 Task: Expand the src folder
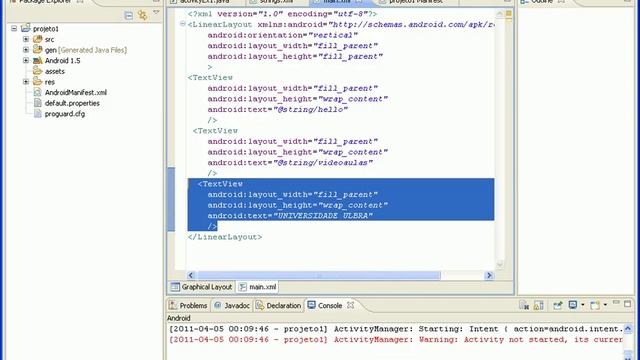pyautogui.click(x=26, y=39)
